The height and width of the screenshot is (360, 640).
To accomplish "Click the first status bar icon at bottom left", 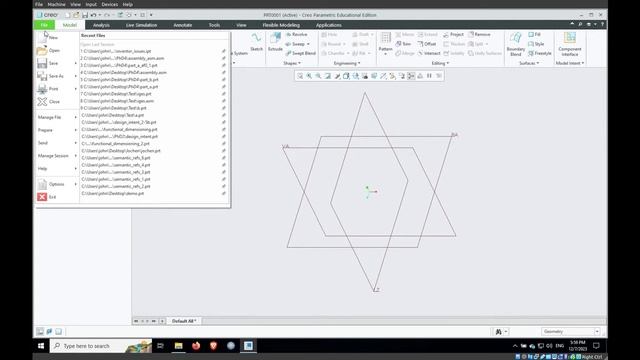I will tap(40, 331).
